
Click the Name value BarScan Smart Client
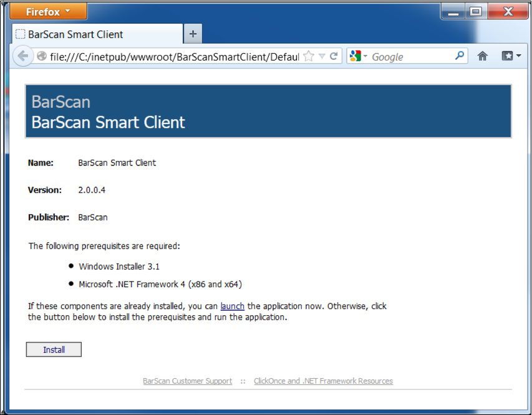pos(117,163)
